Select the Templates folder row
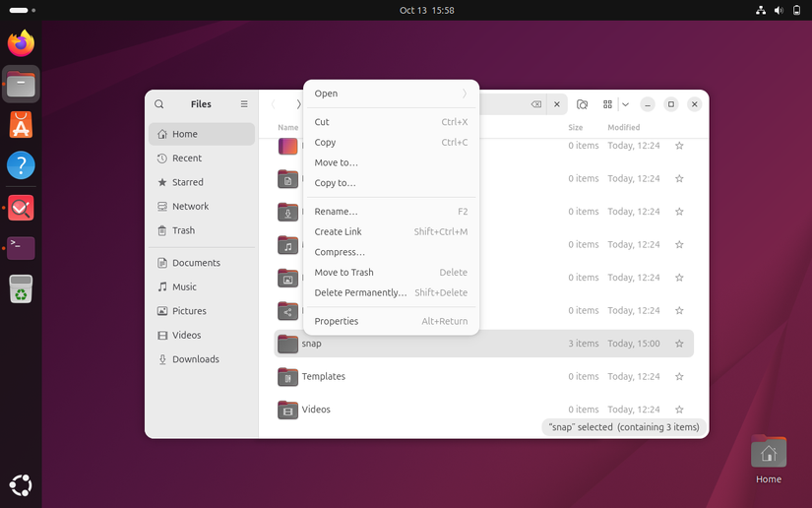The image size is (812, 508). tap(413, 376)
